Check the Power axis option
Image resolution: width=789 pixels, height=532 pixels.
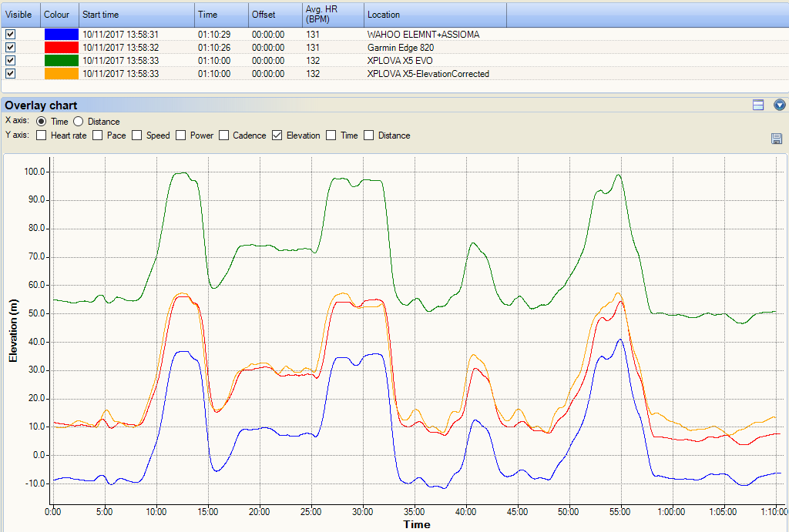pyautogui.click(x=179, y=135)
